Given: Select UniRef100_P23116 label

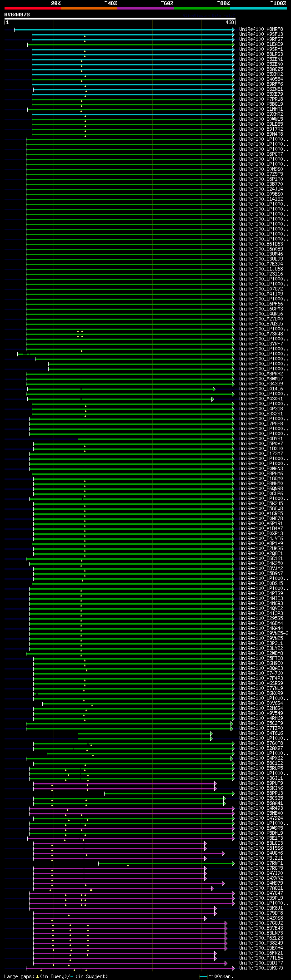Looking at the screenshot, I should pyautogui.click(x=261, y=274).
